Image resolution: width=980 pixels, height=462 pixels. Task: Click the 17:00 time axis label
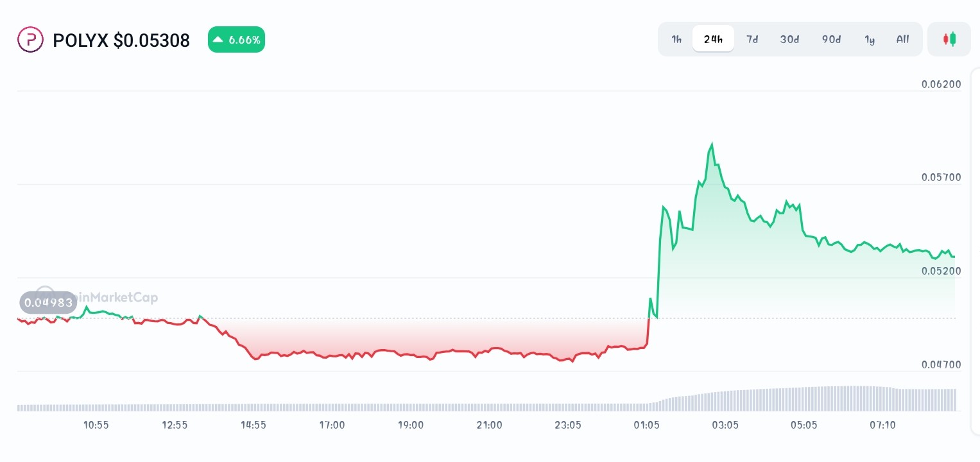click(332, 425)
